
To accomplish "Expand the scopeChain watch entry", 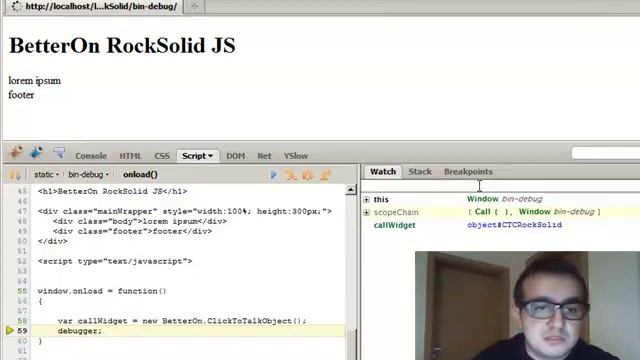I will 367,212.
